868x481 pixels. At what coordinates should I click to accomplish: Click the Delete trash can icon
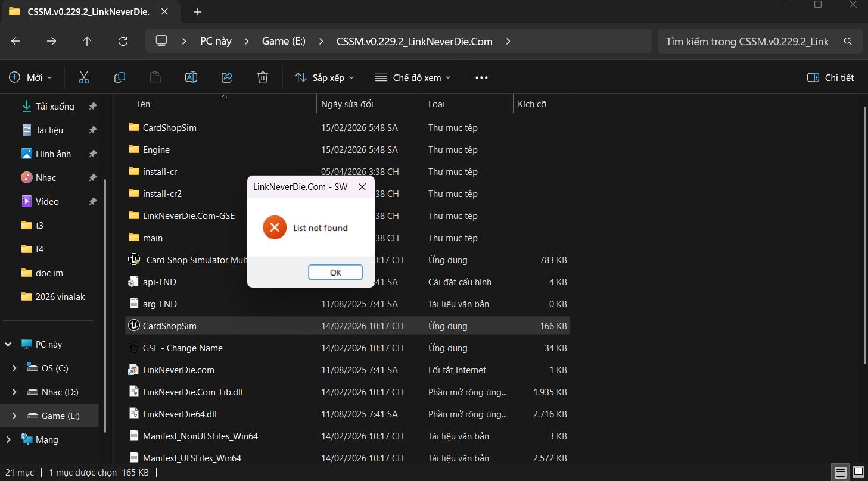pyautogui.click(x=262, y=77)
